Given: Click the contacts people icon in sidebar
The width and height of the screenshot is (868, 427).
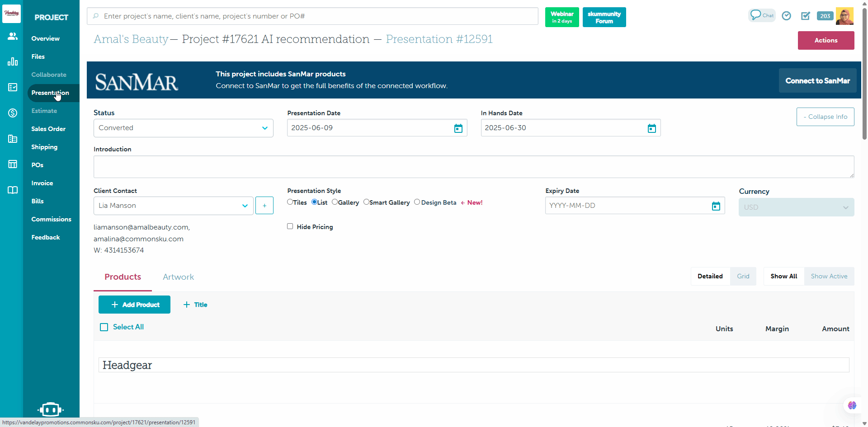Looking at the screenshot, I should point(12,36).
